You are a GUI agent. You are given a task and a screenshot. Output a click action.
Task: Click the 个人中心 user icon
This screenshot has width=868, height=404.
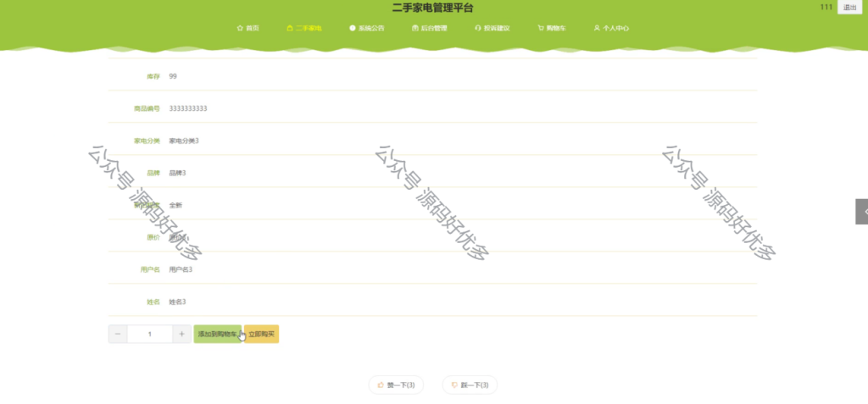[x=597, y=28]
